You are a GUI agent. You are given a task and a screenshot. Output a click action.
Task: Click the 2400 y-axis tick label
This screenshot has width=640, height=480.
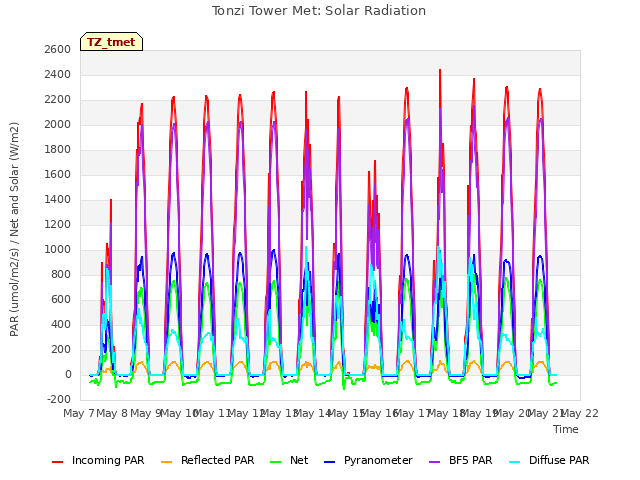click(58, 75)
